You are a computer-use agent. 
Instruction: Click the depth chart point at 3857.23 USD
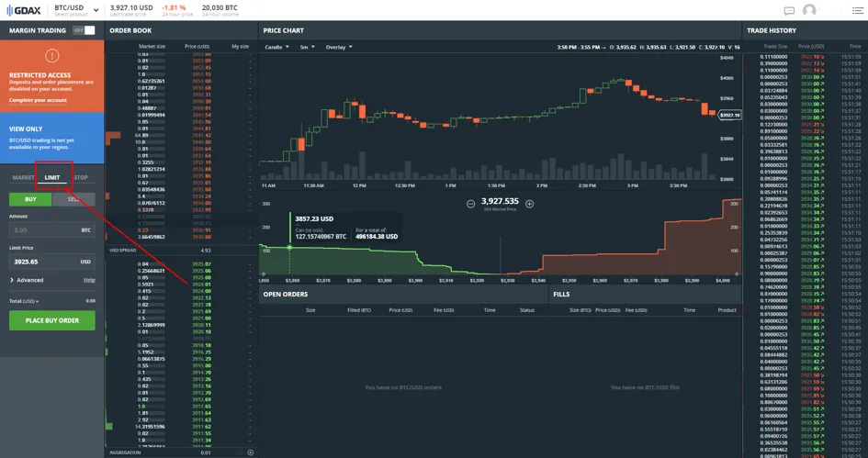pos(289,247)
